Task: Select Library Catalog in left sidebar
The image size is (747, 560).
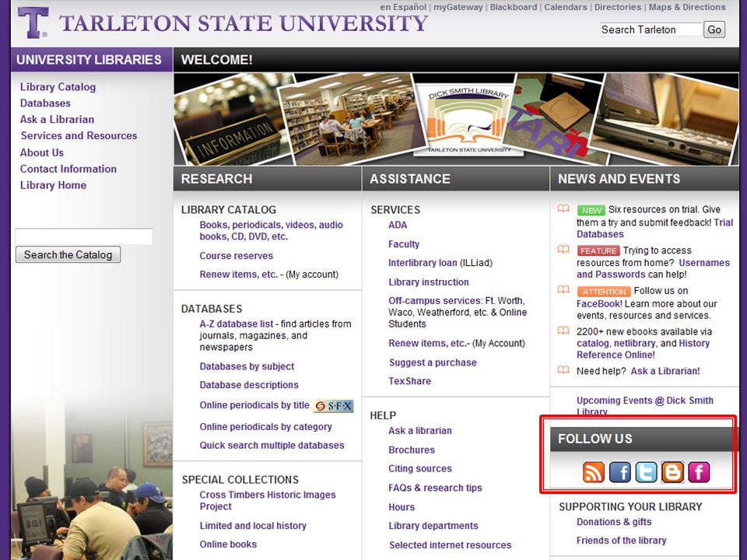Action: [58, 87]
